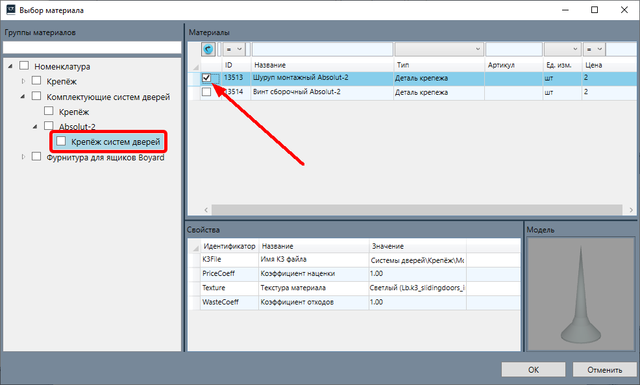This screenshot has height=385, width=640.
Task: Click the PriceCoeff property row
Action: (x=354, y=274)
